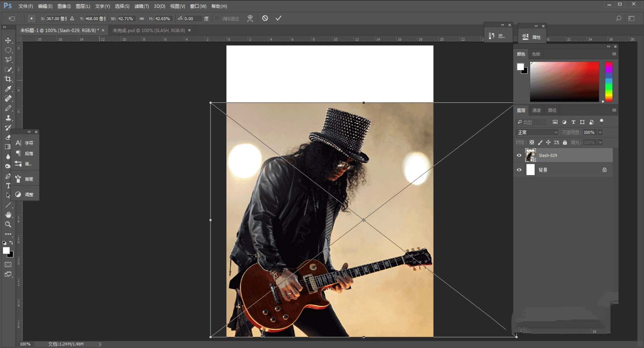Select the Clone Stamp tool
Image resolution: width=644 pixels, height=348 pixels.
pyautogui.click(x=8, y=118)
